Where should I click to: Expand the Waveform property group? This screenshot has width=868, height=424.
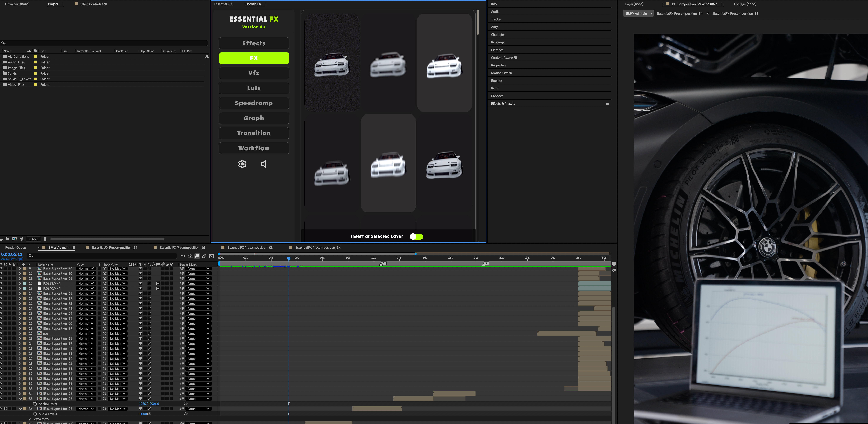(30, 419)
